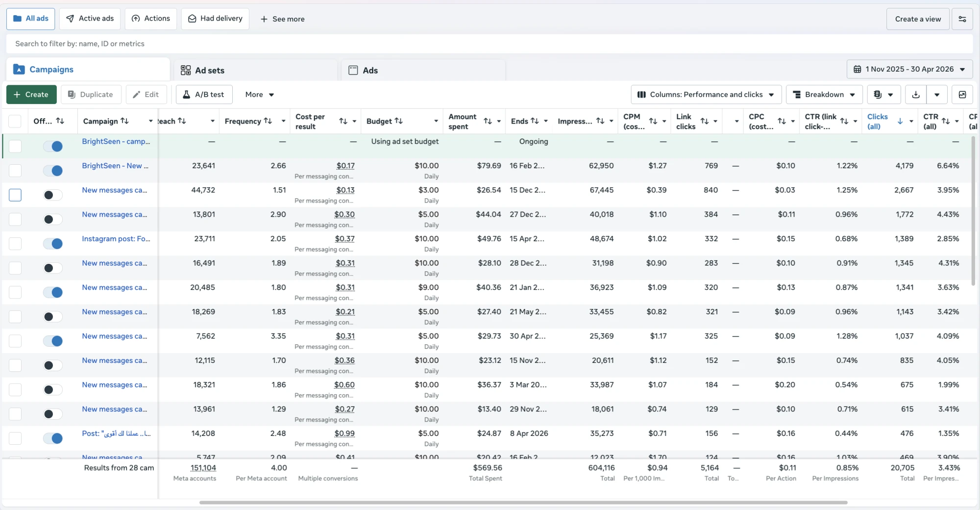
Task: Turn off the Instagram post campaign switch
Action: tap(53, 244)
